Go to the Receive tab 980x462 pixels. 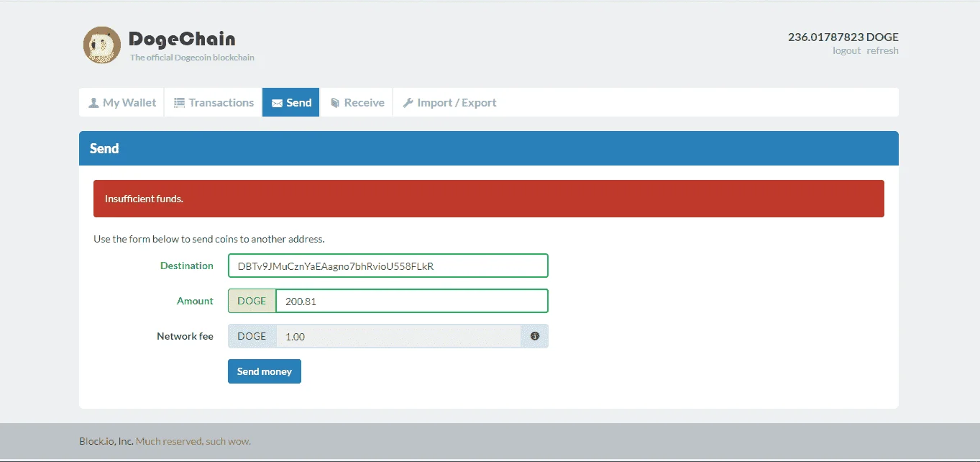357,102
